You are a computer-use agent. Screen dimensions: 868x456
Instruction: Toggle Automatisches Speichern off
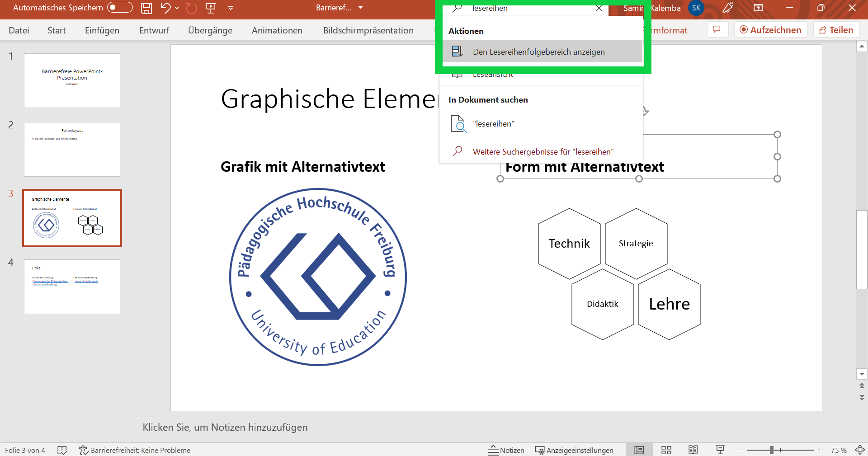119,7
